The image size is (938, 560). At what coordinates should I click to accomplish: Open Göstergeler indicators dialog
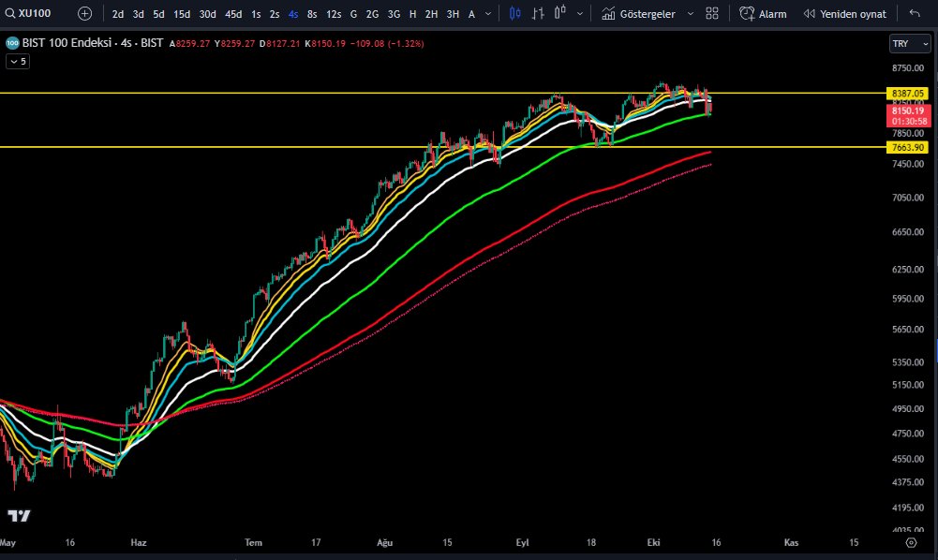point(638,14)
